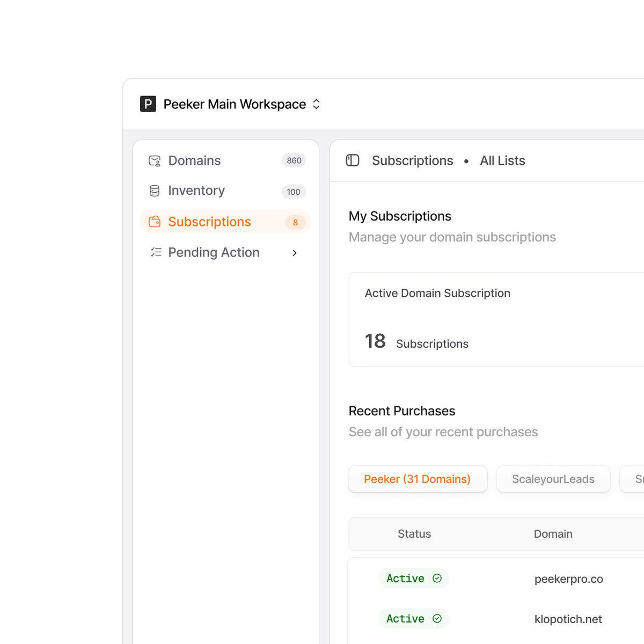Open the workspace switcher chevrons
This screenshot has width=644, height=644.
tap(317, 104)
